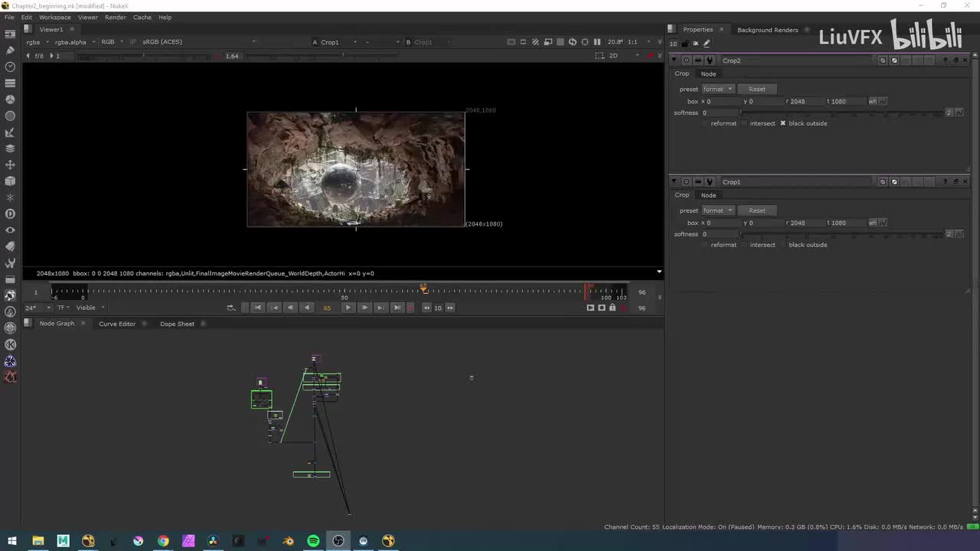Reset the Crop2 preset

tap(757, 90)
